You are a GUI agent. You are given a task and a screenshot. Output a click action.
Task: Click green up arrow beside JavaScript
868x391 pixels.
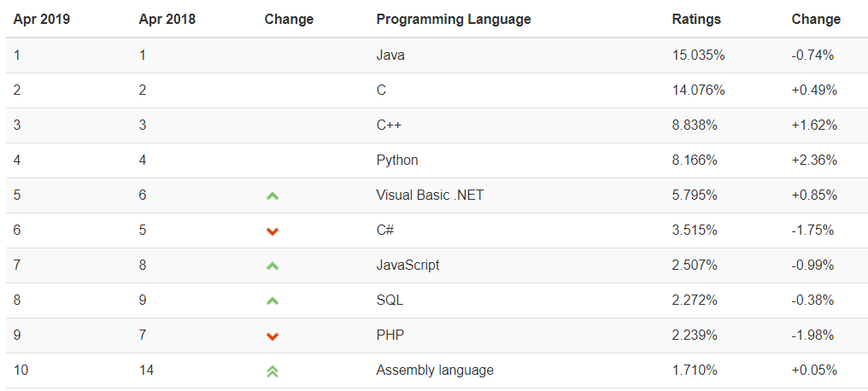click(272, 266)
